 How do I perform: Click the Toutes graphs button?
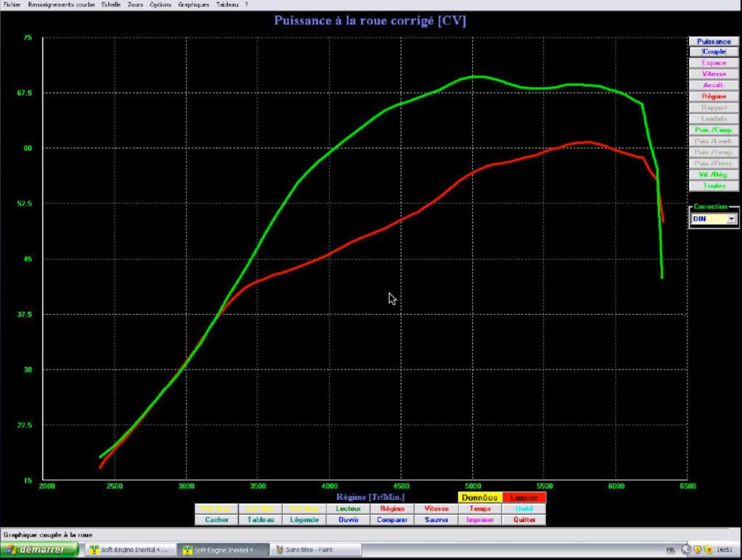coord(713,186)
